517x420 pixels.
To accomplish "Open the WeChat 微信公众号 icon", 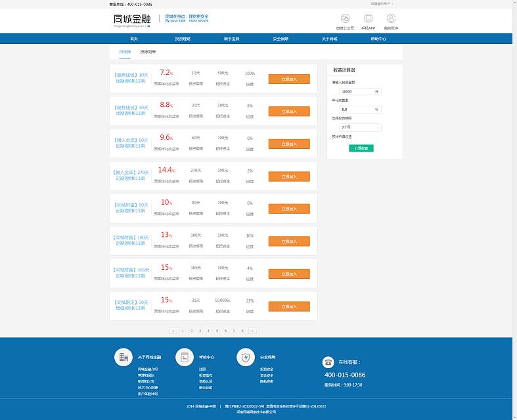I will (x=345, y=18).
